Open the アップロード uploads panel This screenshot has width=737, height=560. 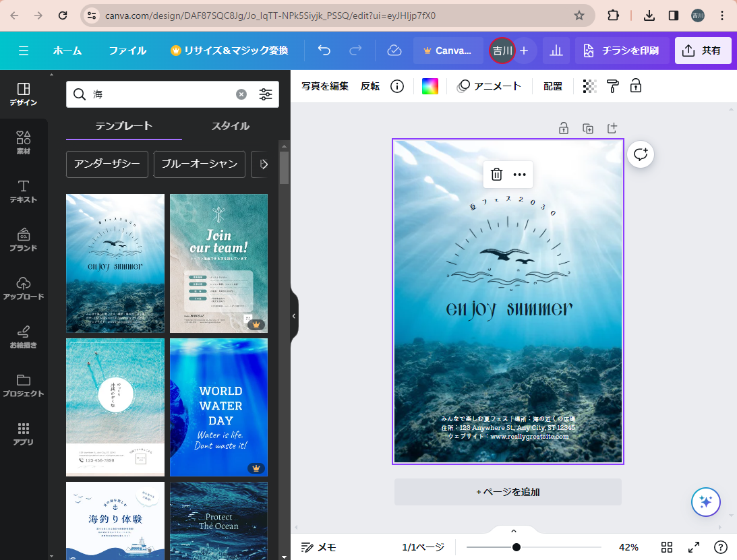24,288
